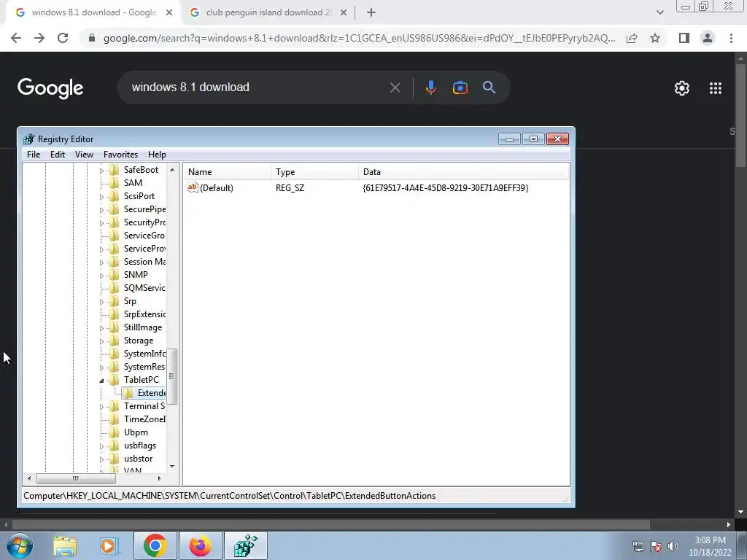Click the Data column header
Image resolution: width=747 pixels, height=560 pixels.
point(463,172)
